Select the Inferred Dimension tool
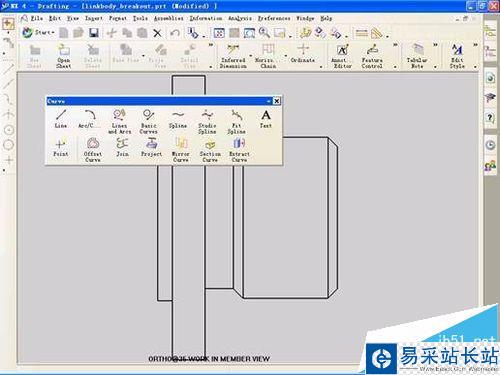 tap(233, 56)
